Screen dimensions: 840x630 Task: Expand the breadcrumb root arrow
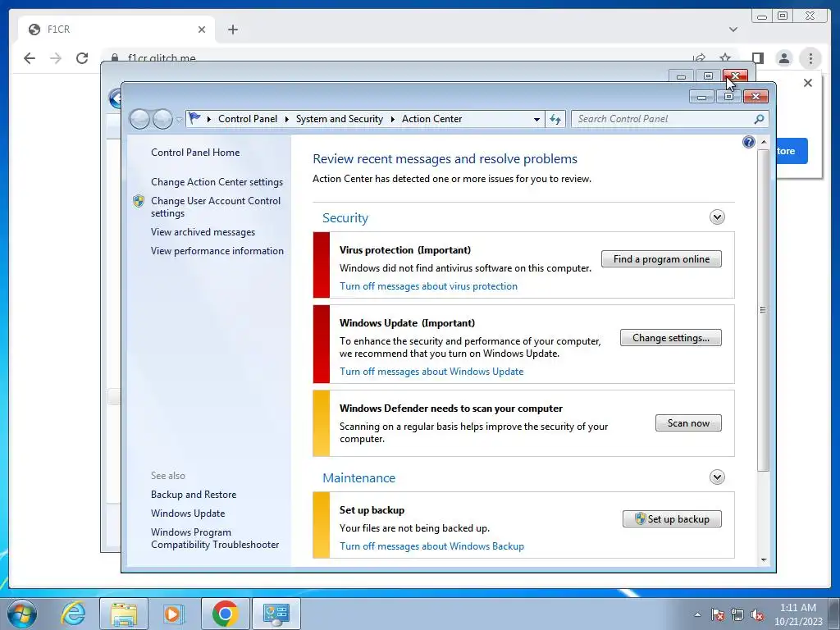[x=208, y=119]
